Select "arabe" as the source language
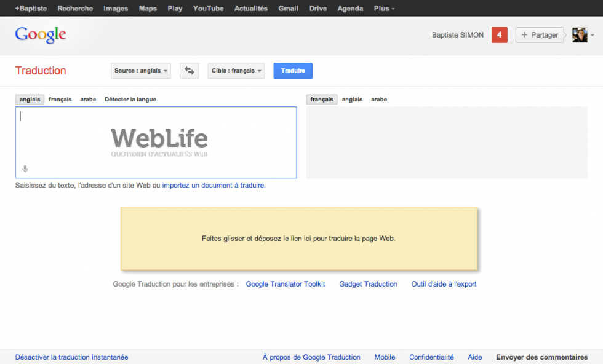 pyautogui.click(x=88, y=99)
